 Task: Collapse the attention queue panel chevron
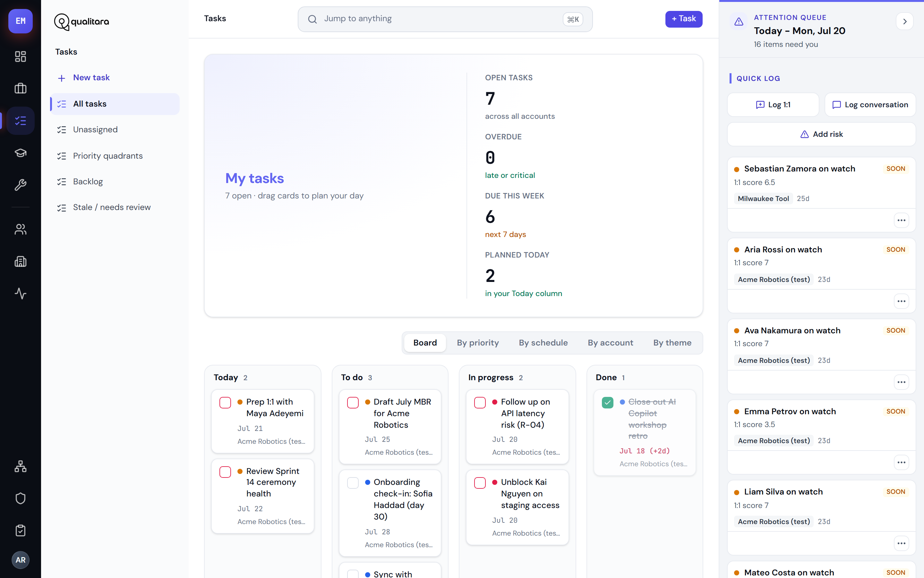tap(904, 22)
